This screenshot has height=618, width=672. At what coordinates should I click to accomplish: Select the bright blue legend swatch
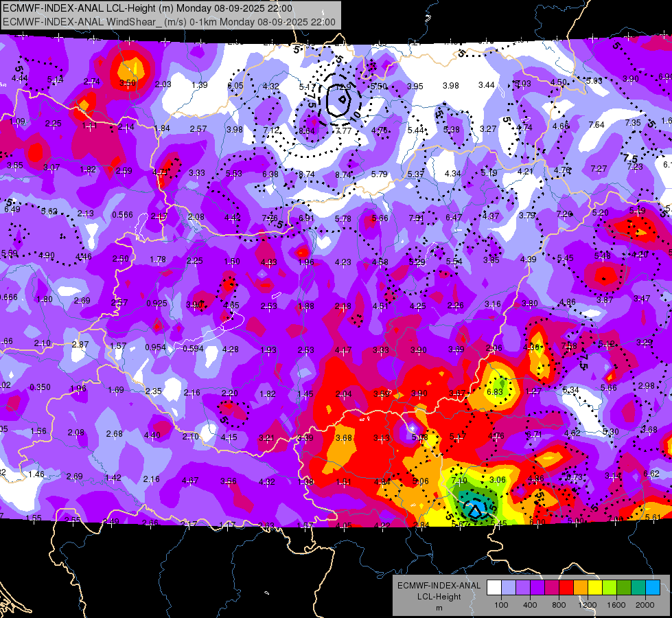(x=653, y=588)
